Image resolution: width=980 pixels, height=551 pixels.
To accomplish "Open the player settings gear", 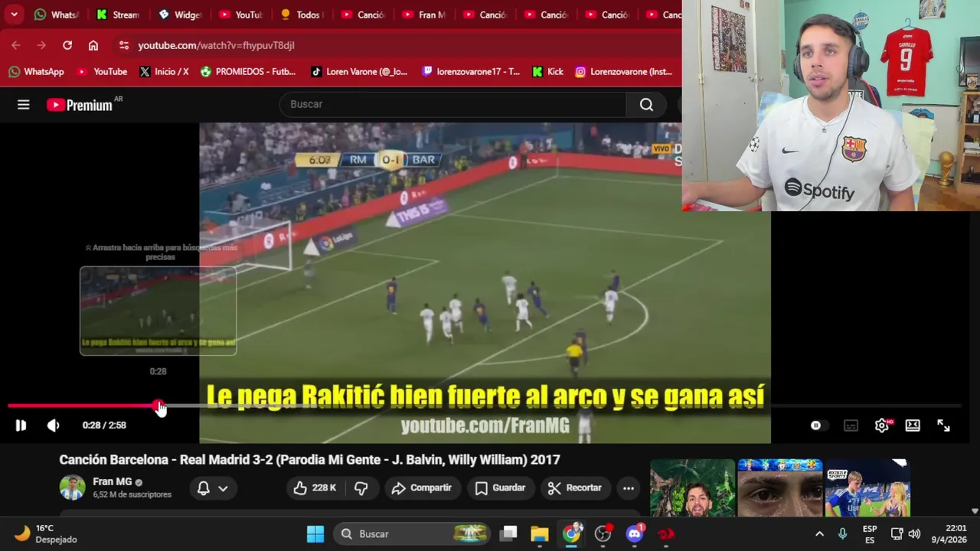I will click(x=882, y=425).
